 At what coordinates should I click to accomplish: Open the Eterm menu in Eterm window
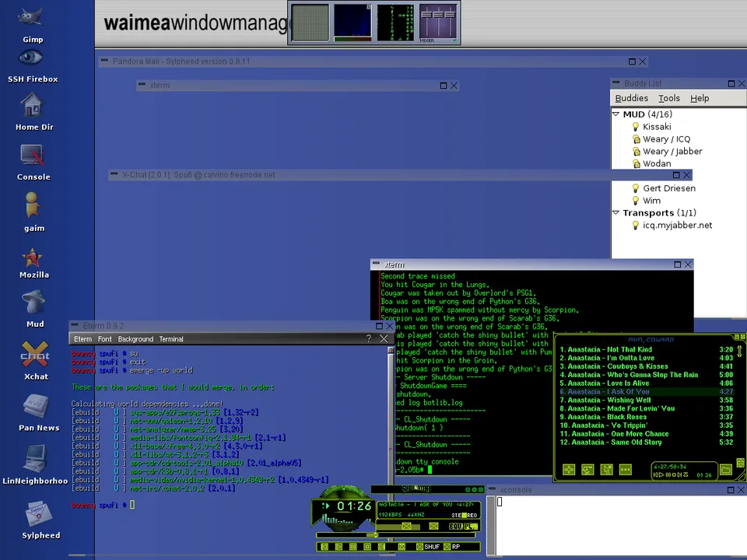[x=83, y=339]
